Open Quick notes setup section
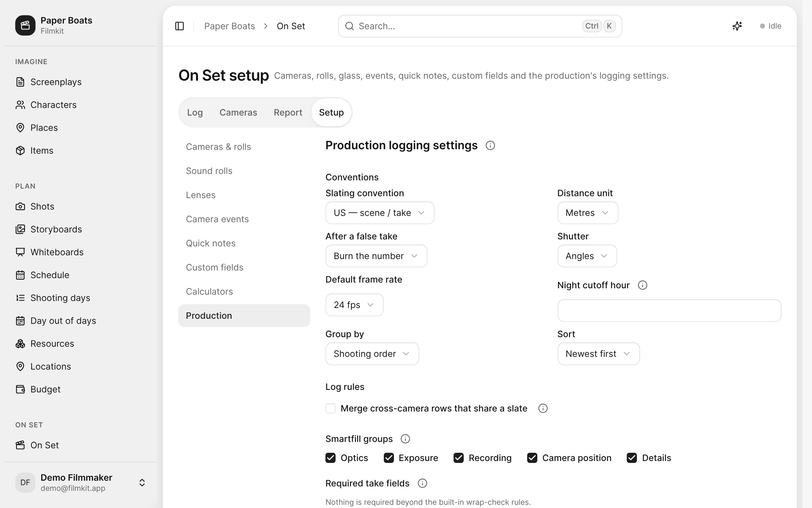 point(244,243)
